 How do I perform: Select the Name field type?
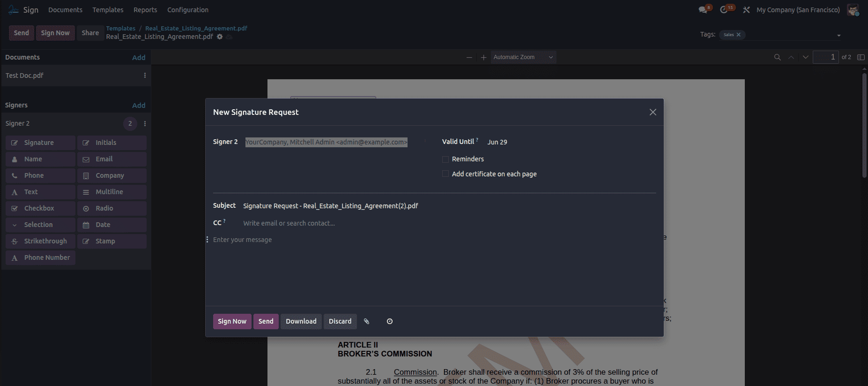[x=40, y=159]
